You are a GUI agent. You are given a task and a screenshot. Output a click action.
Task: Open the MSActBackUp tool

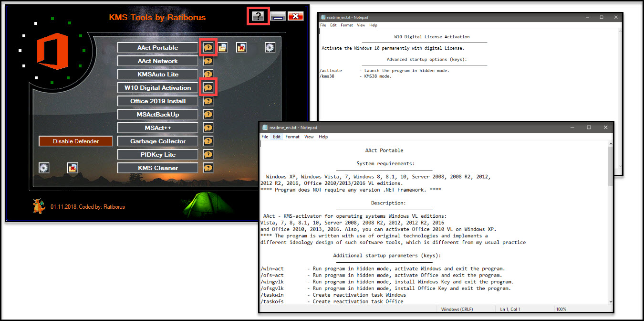point(157,114)
